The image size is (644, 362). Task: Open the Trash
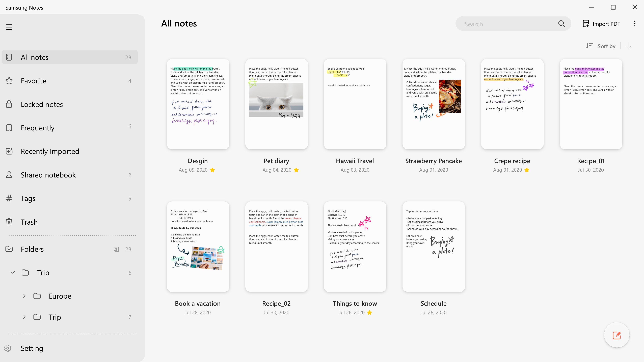(x=29, y=222)
